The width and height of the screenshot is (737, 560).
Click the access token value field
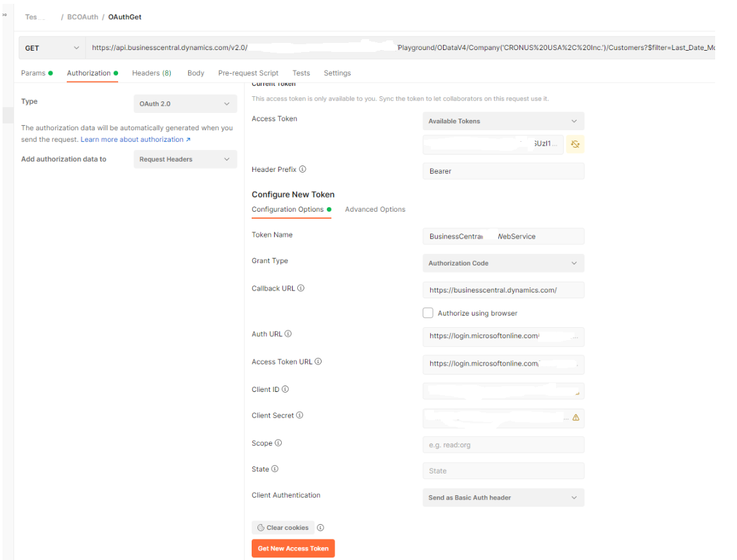coord(492,144)
